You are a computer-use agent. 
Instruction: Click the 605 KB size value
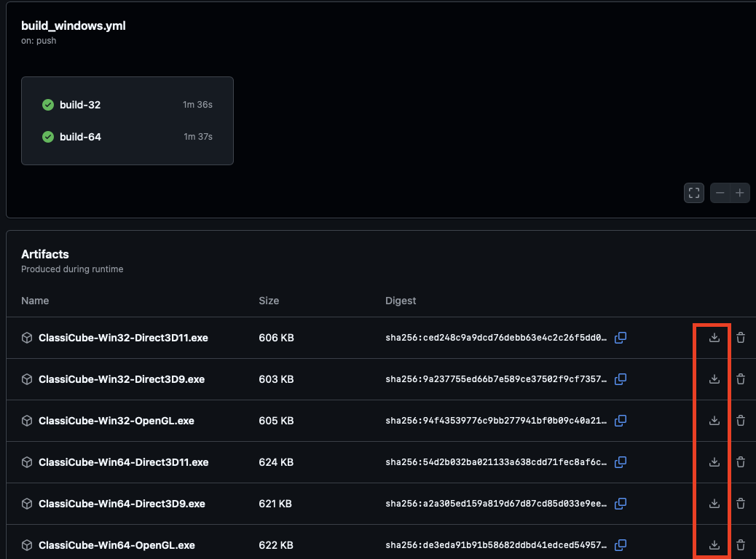pyautogui.click(x=276, y=421)
